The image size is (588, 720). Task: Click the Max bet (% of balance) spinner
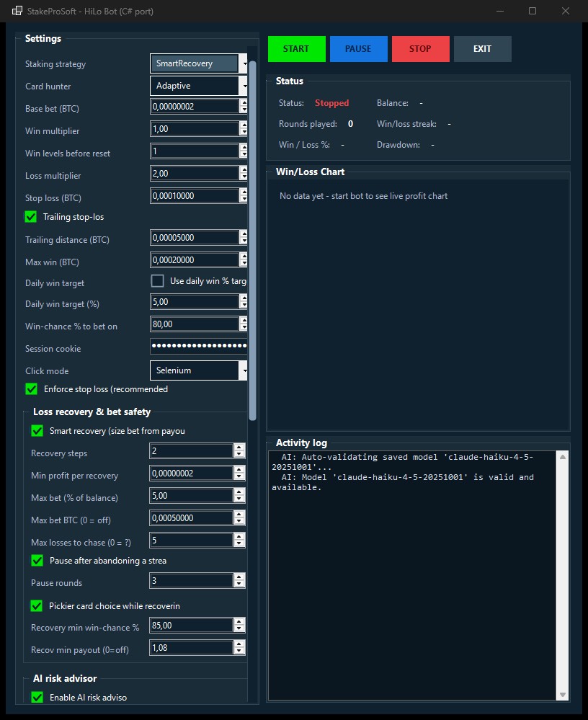point(239,496)
